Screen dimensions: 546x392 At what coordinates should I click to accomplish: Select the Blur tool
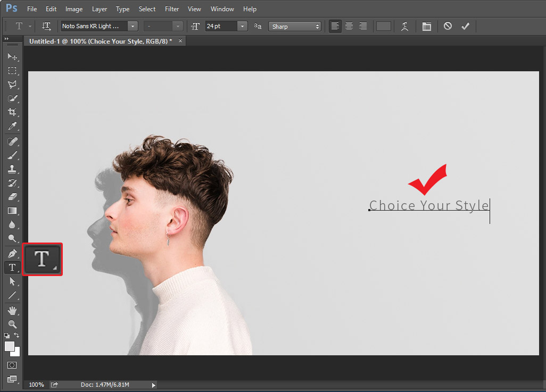(12, 224)
